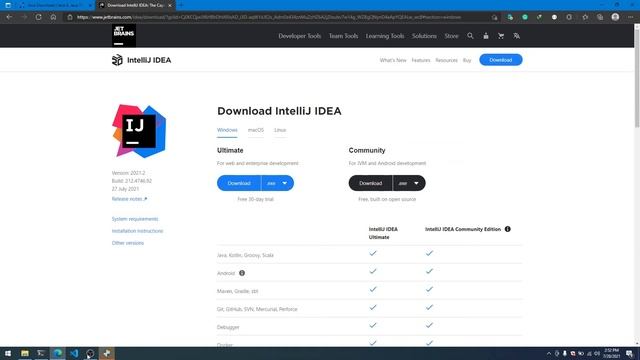Open Installation instructions link
Viewport: 640px width, 360px height.
pos(137,231)
